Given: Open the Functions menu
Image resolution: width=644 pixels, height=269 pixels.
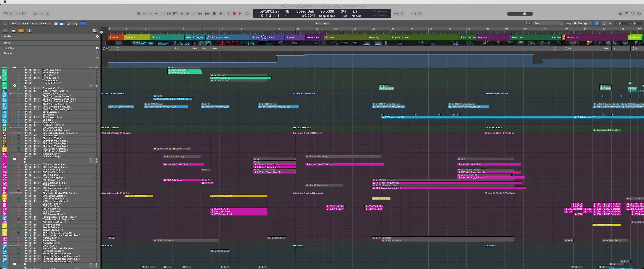Looking at the screenshot, I should (x=30, y=23).
